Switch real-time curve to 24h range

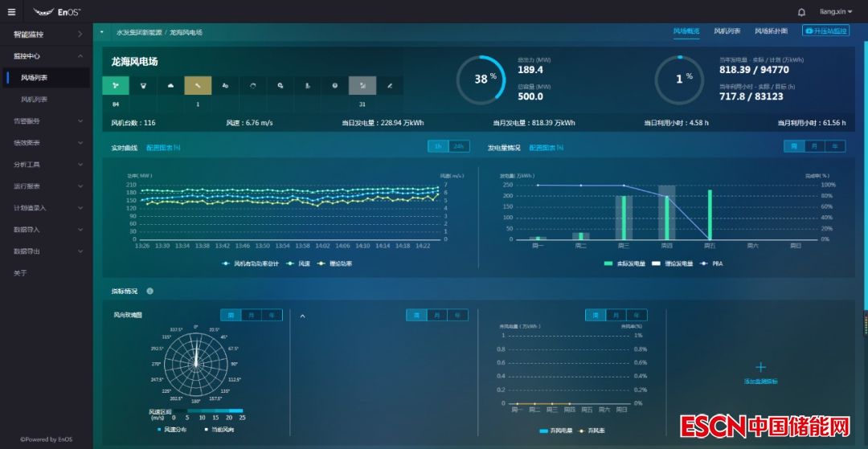coord(459,146)
